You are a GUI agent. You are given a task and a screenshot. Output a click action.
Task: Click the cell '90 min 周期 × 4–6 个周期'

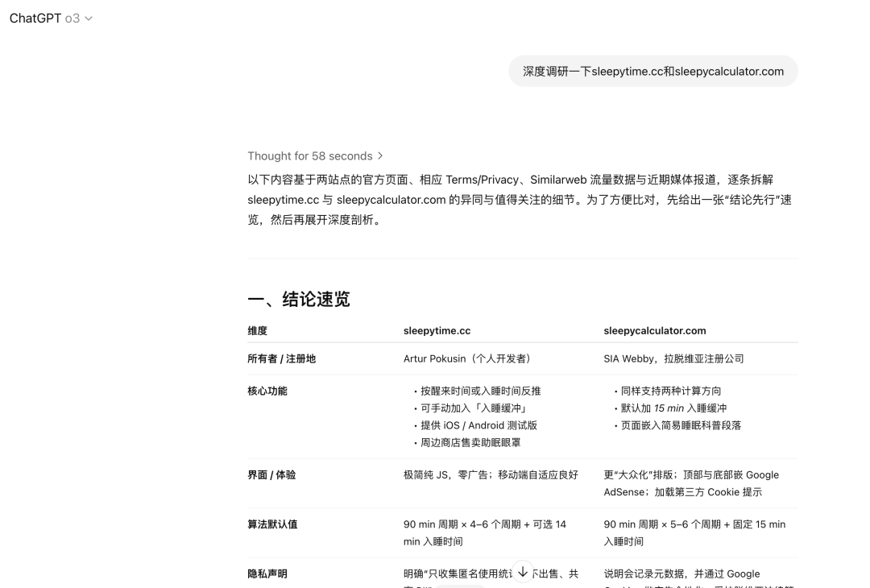click(x=485, y=532)
